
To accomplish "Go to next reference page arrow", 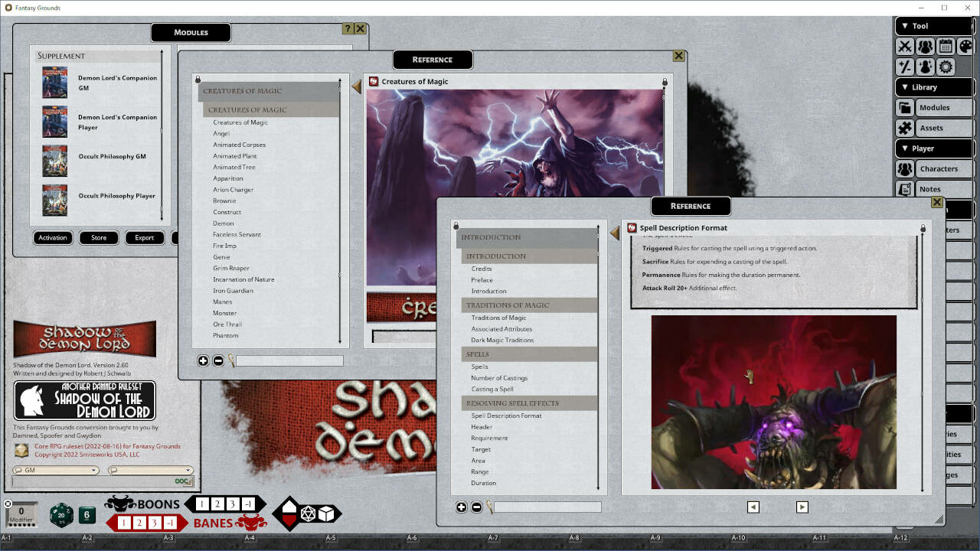I will (802, 507).
